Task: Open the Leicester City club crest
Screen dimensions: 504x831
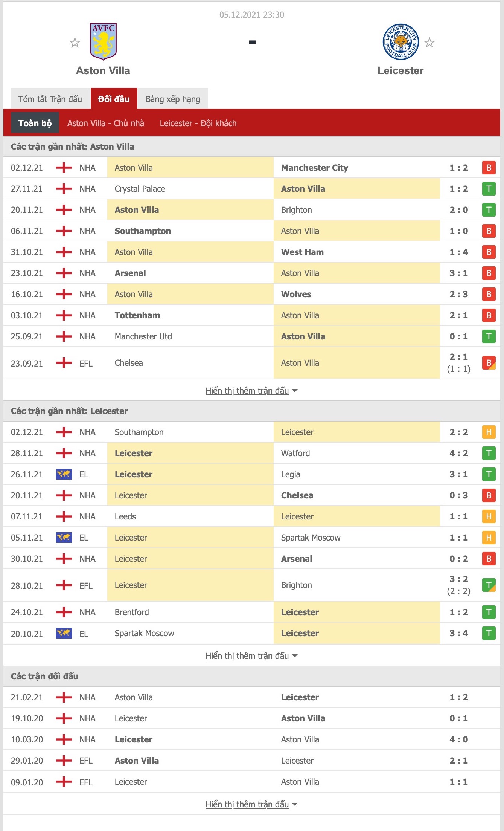Action: tap(400, 42)
